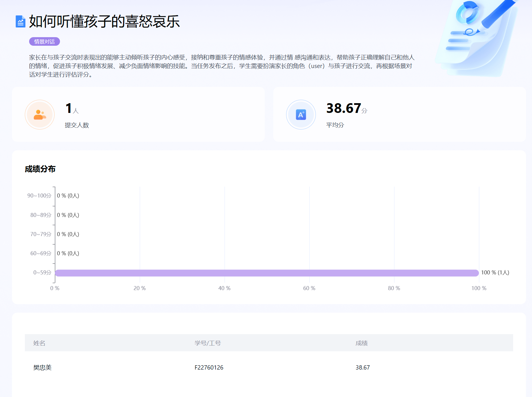Click the 38.67 score in table row
The height and width of the screenshot is (397, 532).
click(x=363, y=368)
